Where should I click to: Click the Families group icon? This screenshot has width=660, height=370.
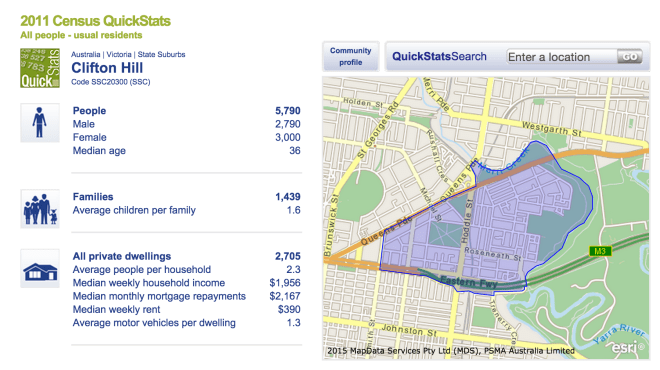(x=40, y=209)
